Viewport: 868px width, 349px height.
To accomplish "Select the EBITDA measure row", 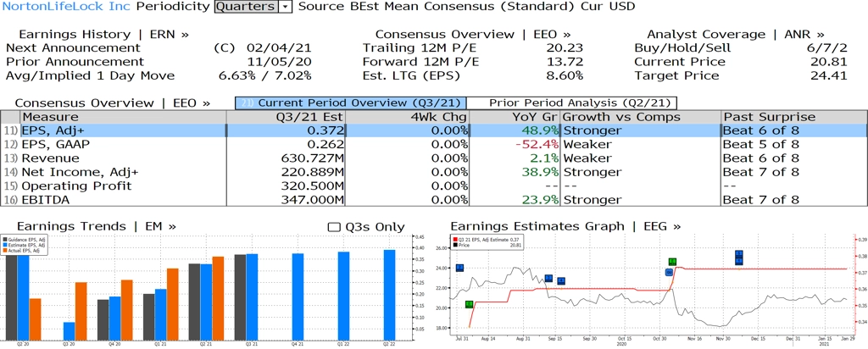I will [433, 200].
